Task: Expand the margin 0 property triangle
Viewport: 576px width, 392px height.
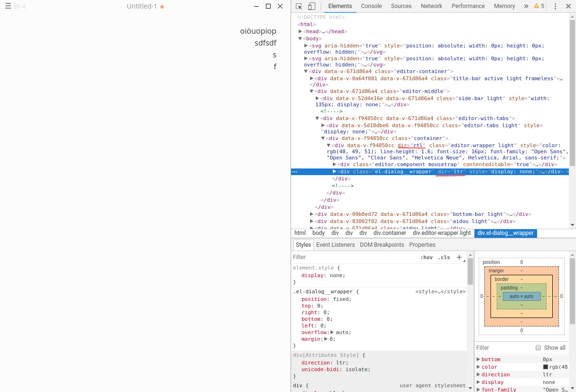Action: click(326, 339)
